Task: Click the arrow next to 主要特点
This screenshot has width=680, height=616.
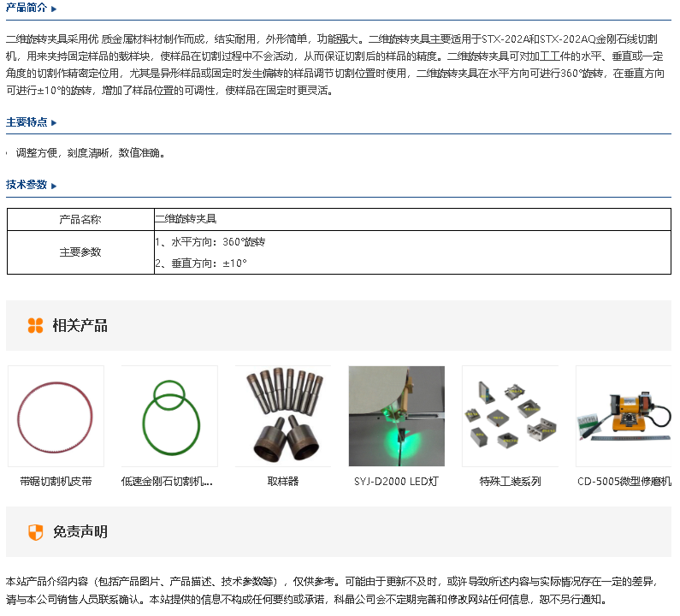Action: [x=54, y=123]
